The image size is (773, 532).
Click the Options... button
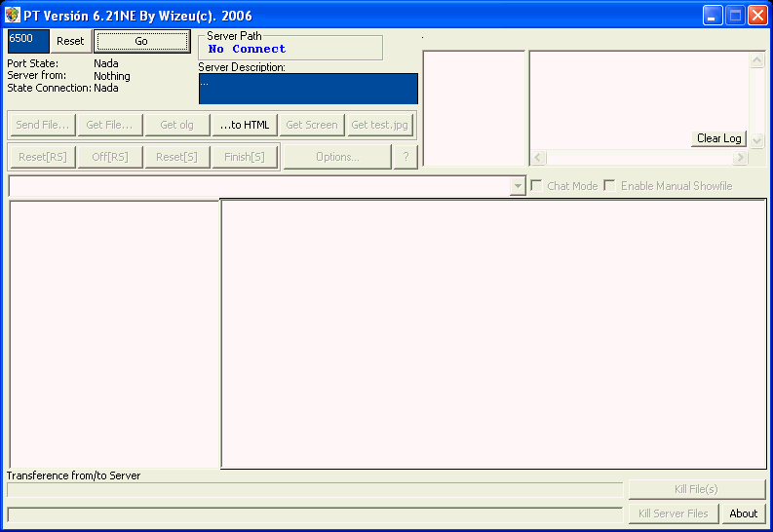click(x=337, y=157)
